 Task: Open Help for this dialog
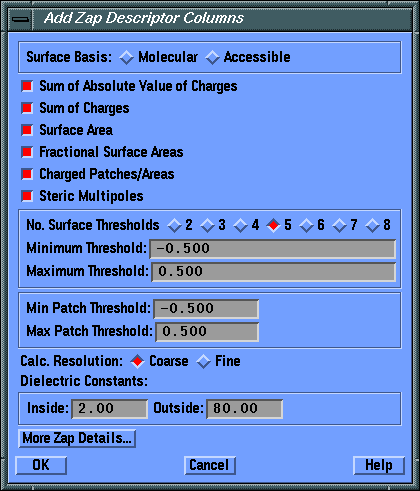379,465
